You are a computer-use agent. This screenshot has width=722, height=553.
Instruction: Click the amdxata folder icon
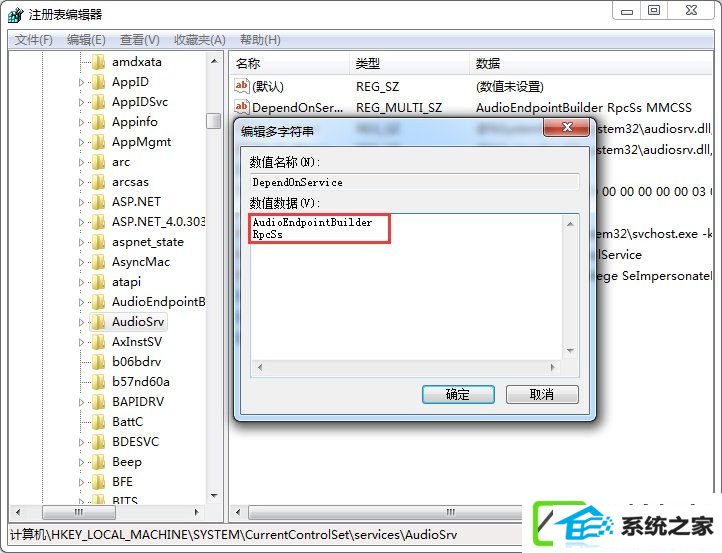tap(98, 62)
